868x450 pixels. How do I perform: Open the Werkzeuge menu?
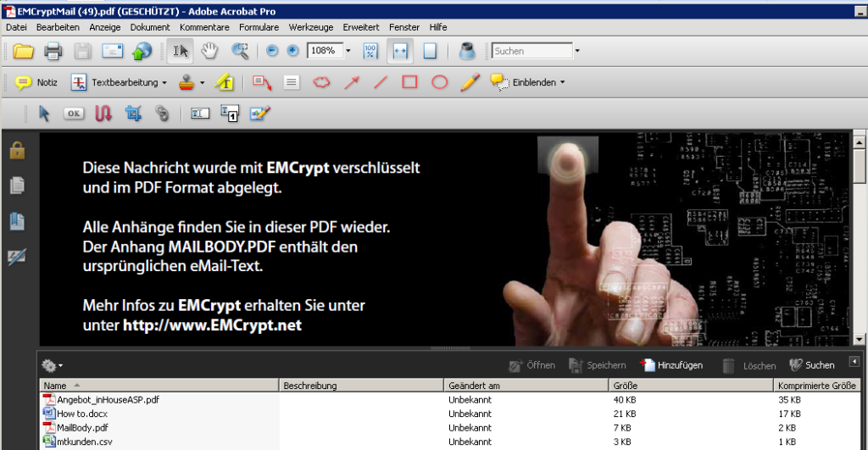coord(310,27)
